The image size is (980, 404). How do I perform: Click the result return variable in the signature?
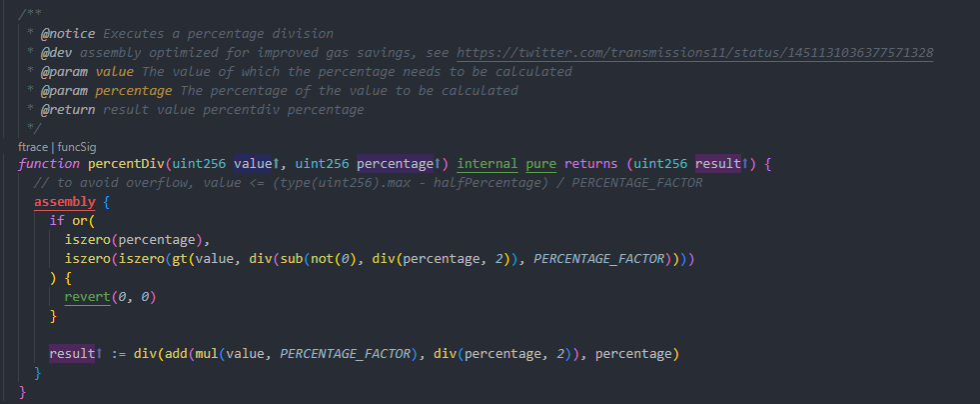pos(717,163)
